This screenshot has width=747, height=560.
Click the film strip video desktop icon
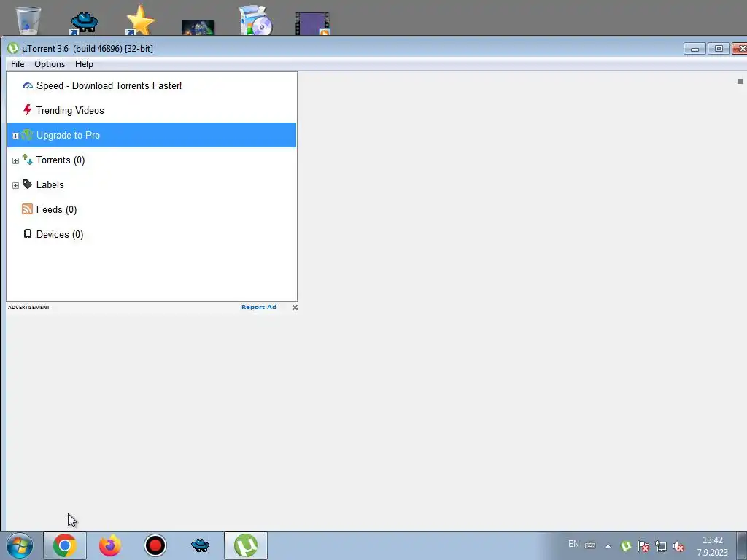point(312,24)
